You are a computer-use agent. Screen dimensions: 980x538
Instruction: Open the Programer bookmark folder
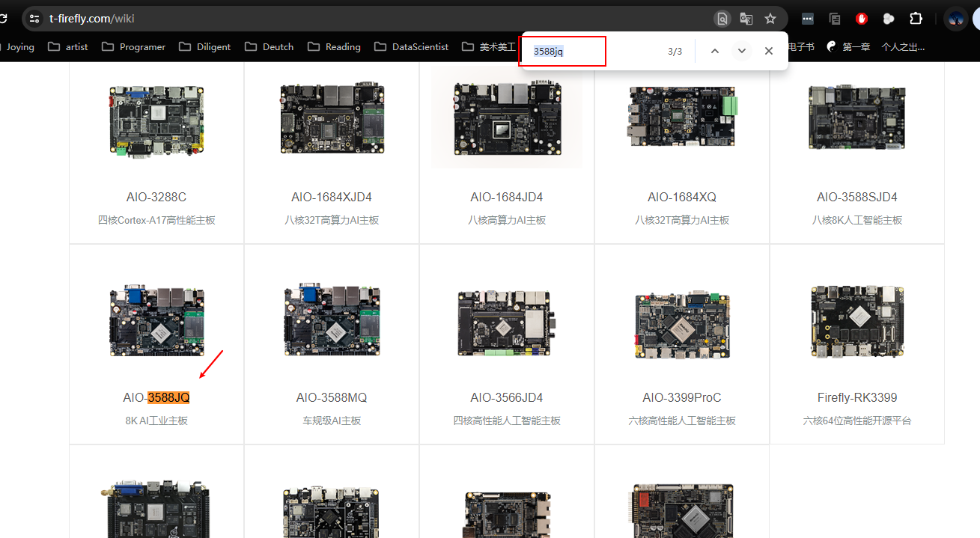click(134, 46)
